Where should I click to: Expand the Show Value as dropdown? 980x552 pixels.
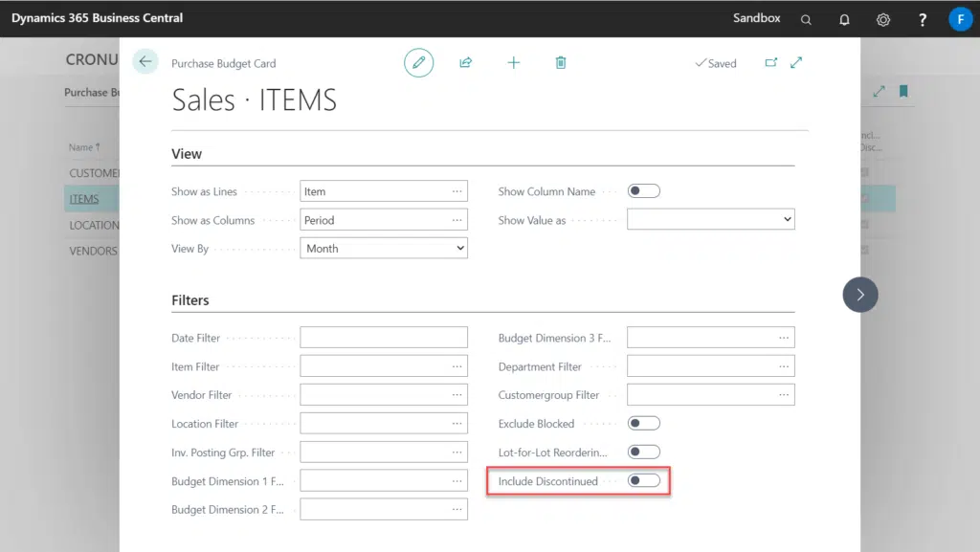tap(710, 220)
